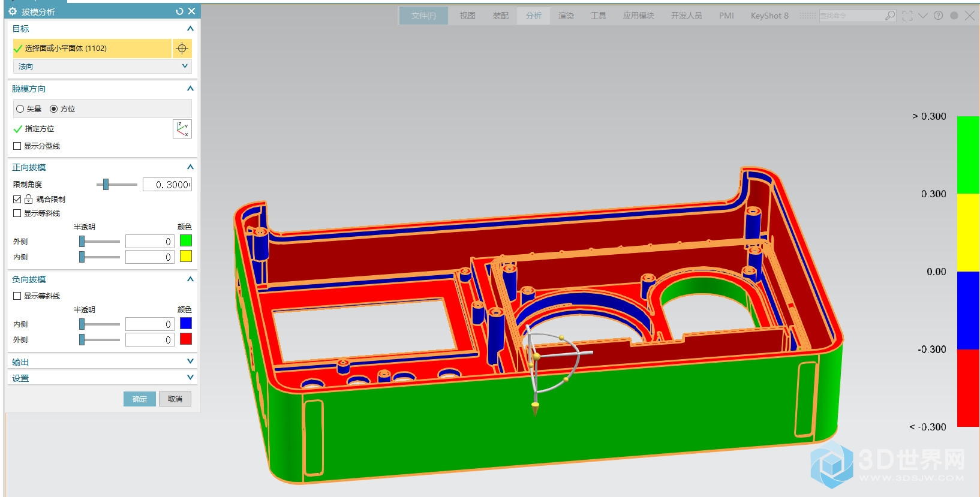Image resolution: width=980 pixels, height=497 pixels.
Task: Switch to the KeyShot 8 tab
Action: (769, 16)
